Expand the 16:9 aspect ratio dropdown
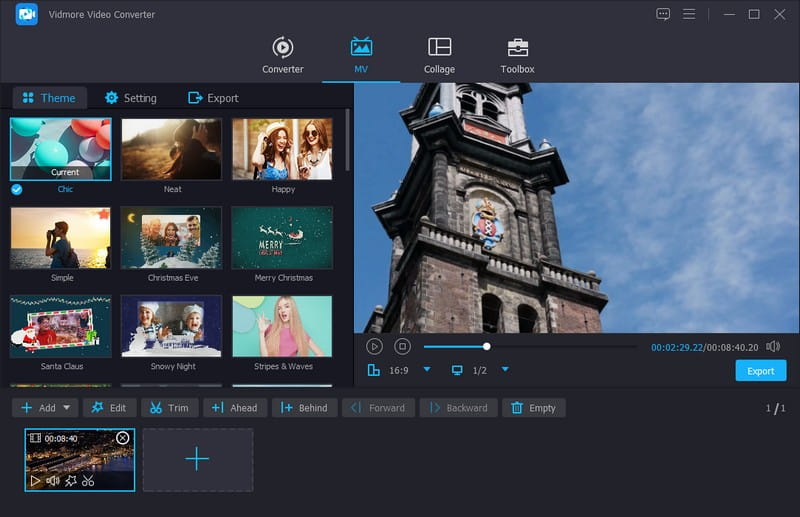 coord(427,370)
